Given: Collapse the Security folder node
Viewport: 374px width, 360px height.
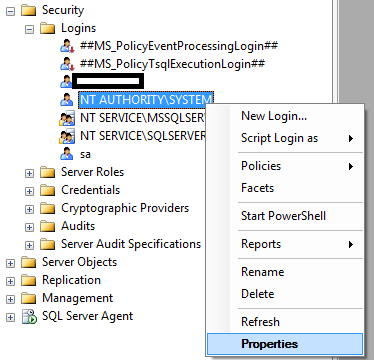Looking at the screenshot, I should 11,12.
